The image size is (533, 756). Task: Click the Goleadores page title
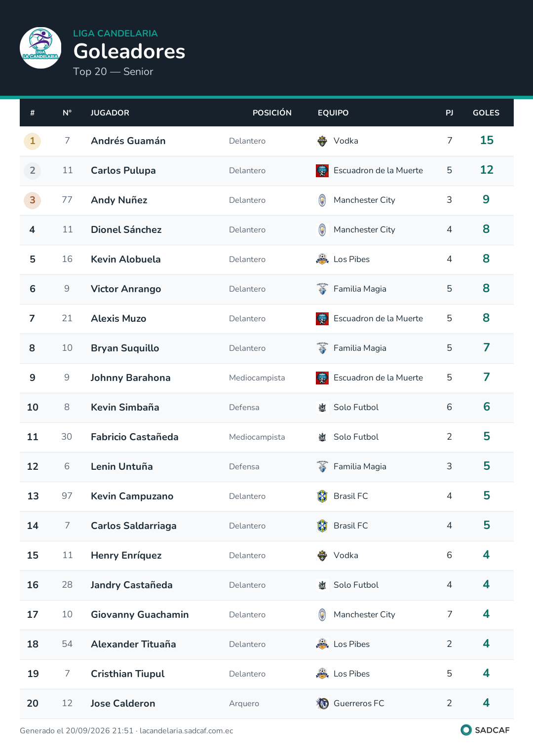[x=129, y=51]
